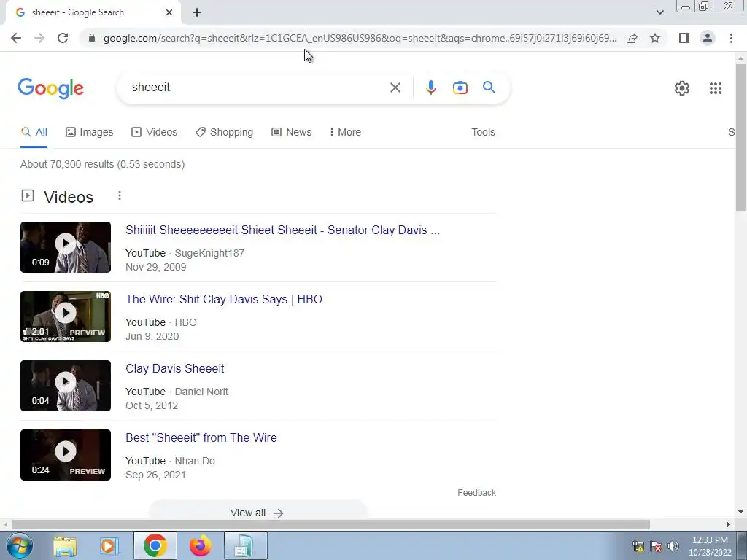
Task: Launch Windows Media Player from taskbar
Action: [109, 546]
